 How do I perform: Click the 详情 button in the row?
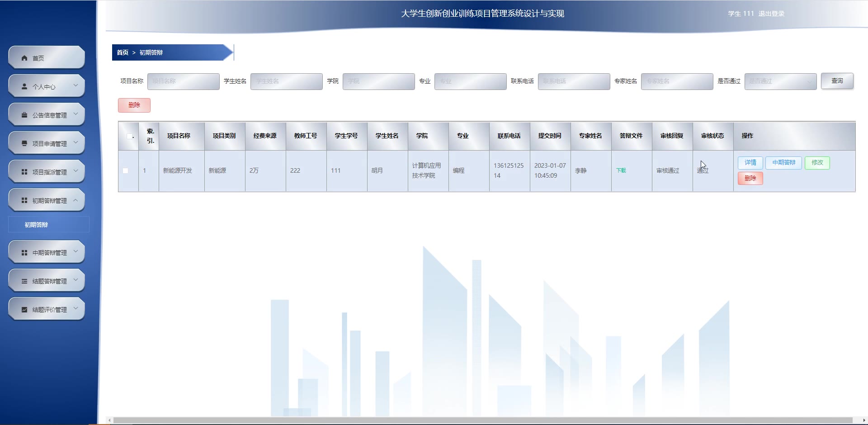(750, 163)
